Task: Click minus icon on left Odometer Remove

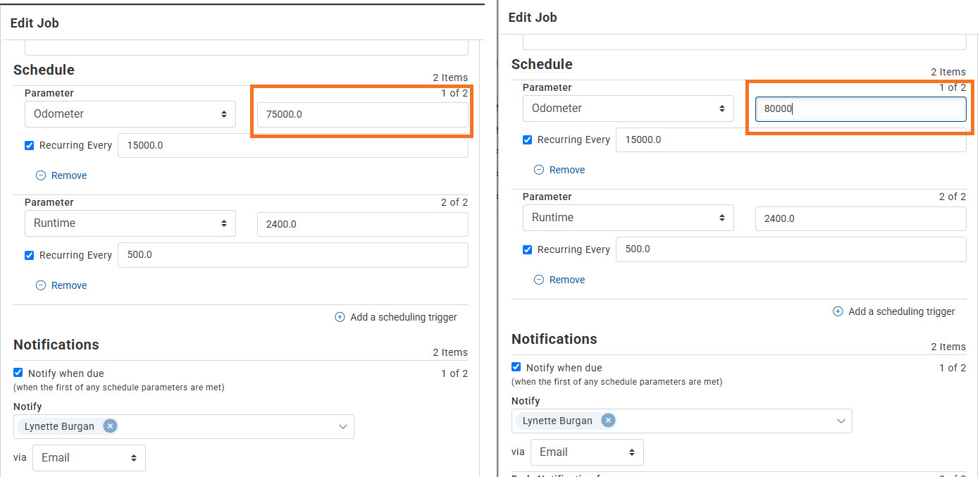Action: pos(41,175)
